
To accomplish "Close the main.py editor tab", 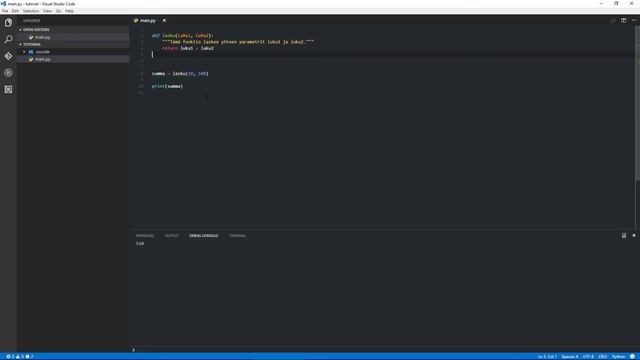I will click(164, 20).
